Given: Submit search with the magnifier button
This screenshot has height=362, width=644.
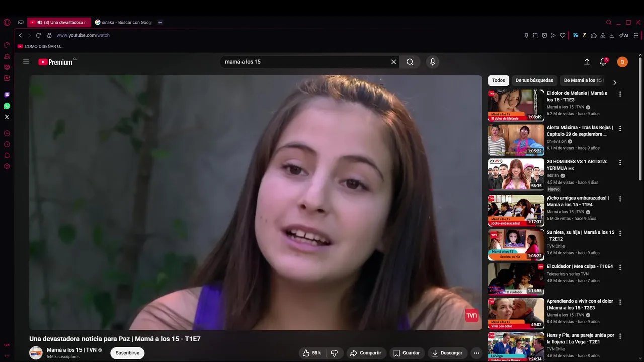Looking at the screenshot, I should [410, 62].
